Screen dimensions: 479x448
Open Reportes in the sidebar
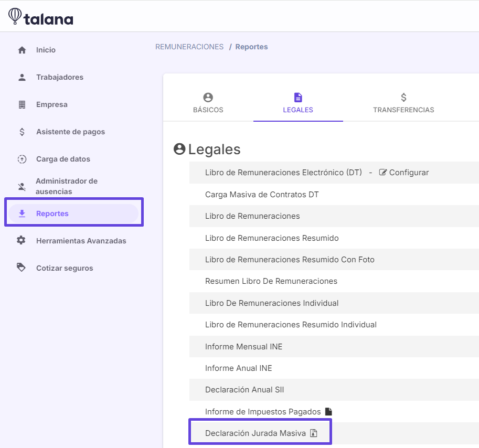(x=52, y=214)
